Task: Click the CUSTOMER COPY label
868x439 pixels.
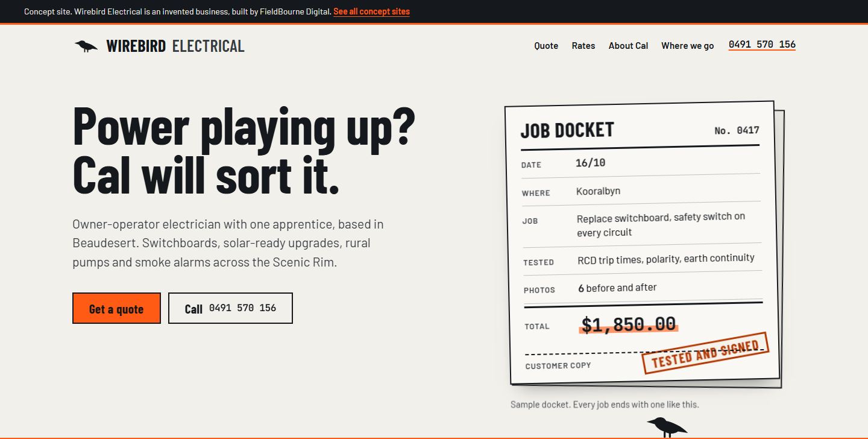Action: (x=558, y=365)
